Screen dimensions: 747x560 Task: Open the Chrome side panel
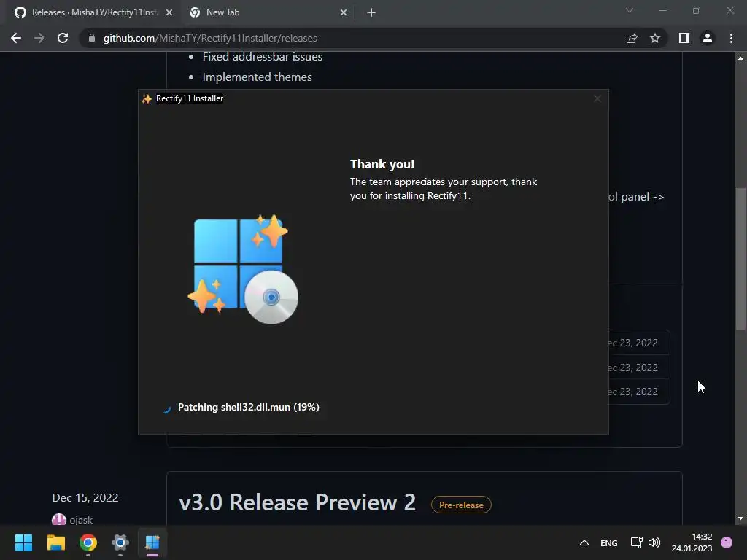pos(684,38)
